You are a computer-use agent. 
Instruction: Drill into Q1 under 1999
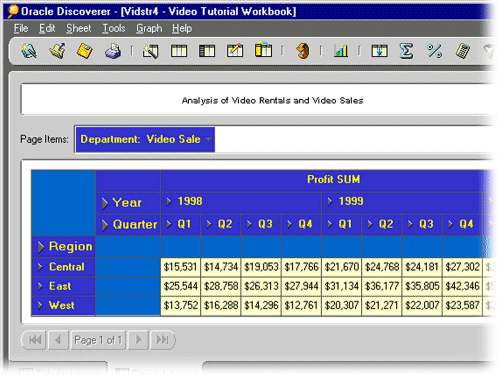pos(330,224)
